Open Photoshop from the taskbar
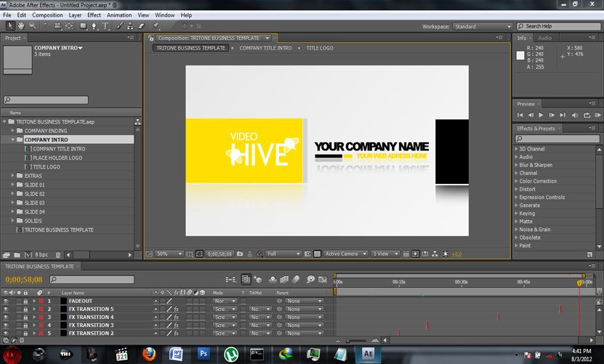 204,354
